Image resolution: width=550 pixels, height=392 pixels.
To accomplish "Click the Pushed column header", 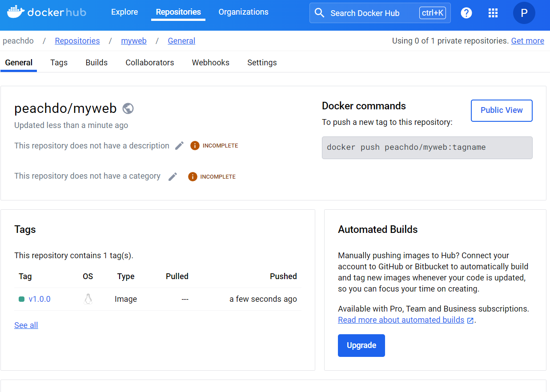I will point(283,276).
